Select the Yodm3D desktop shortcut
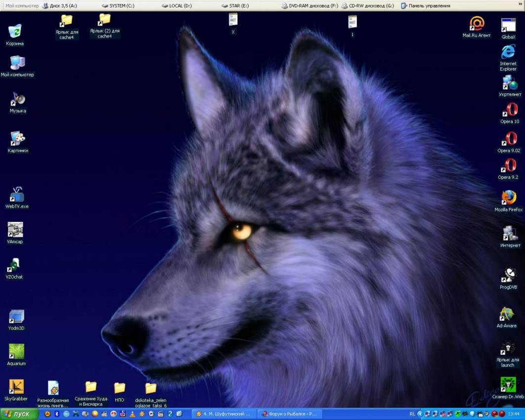This screenshot has height=420, width=525. click(x=16, y=317)
